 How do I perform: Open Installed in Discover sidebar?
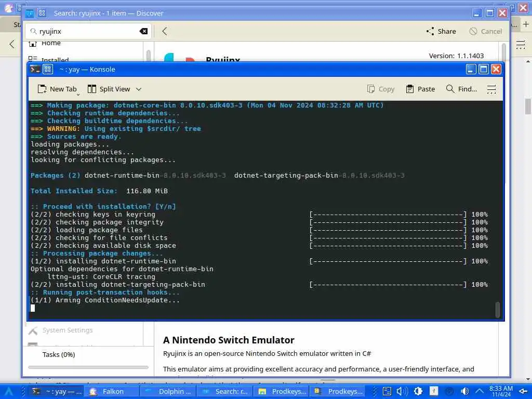(48, 59)
